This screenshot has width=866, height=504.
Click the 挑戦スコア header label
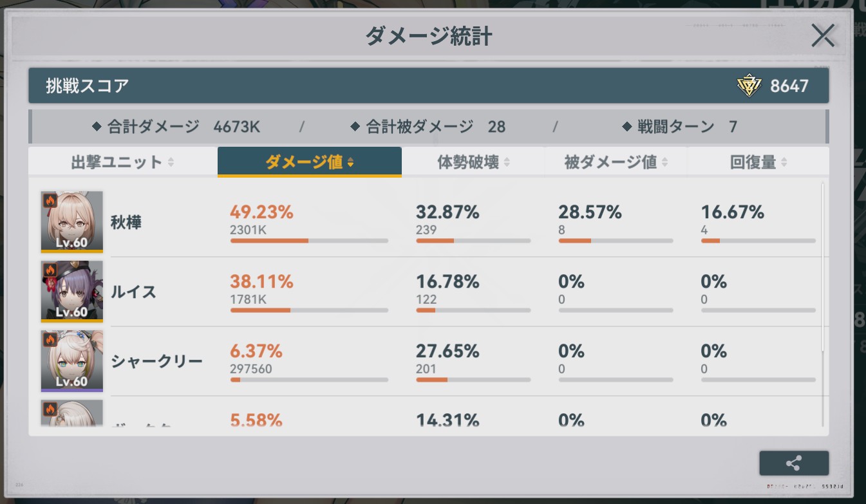pyautogui.click(x=87, y=86)
